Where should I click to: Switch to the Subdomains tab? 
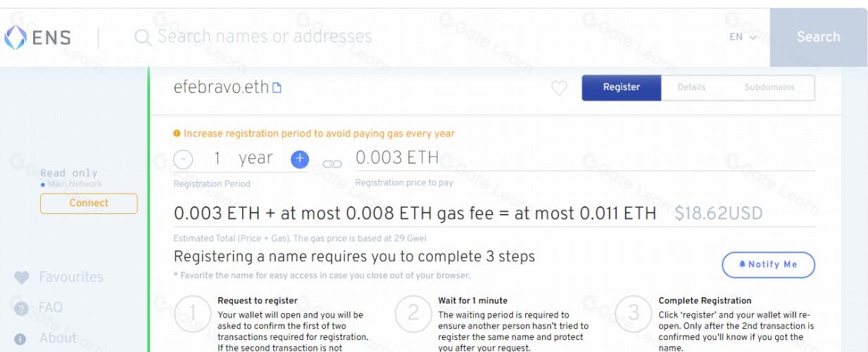coord(769,88)
